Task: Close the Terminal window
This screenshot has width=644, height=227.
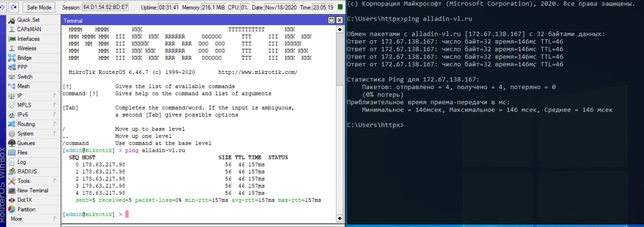Action: [339, 21]
